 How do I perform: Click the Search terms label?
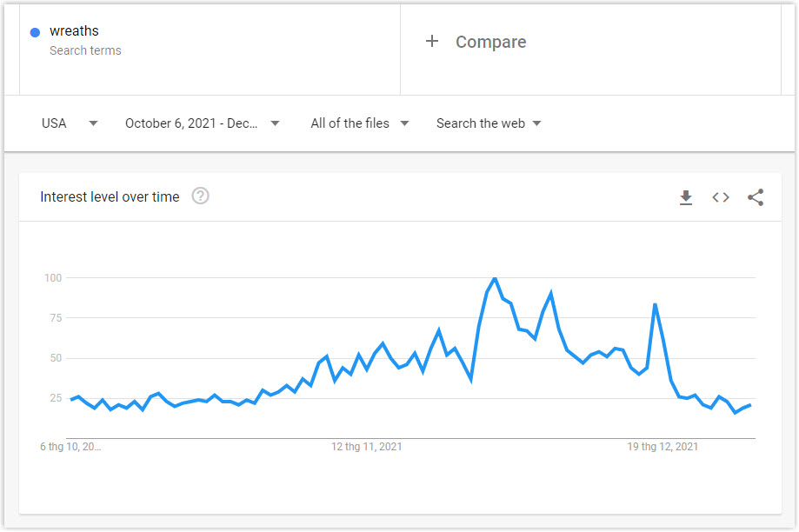(x=85, y=50)
